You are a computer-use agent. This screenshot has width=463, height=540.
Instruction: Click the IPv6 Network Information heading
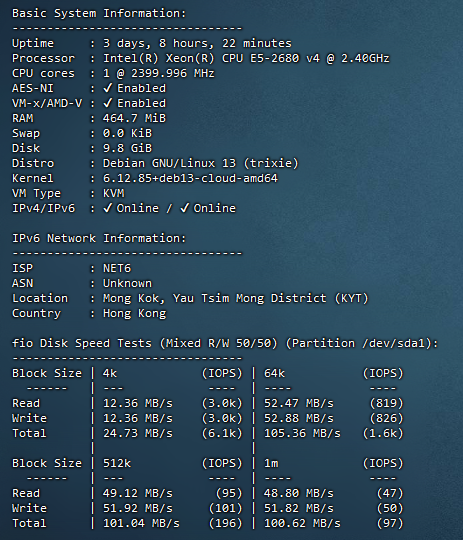click(99, 238)
